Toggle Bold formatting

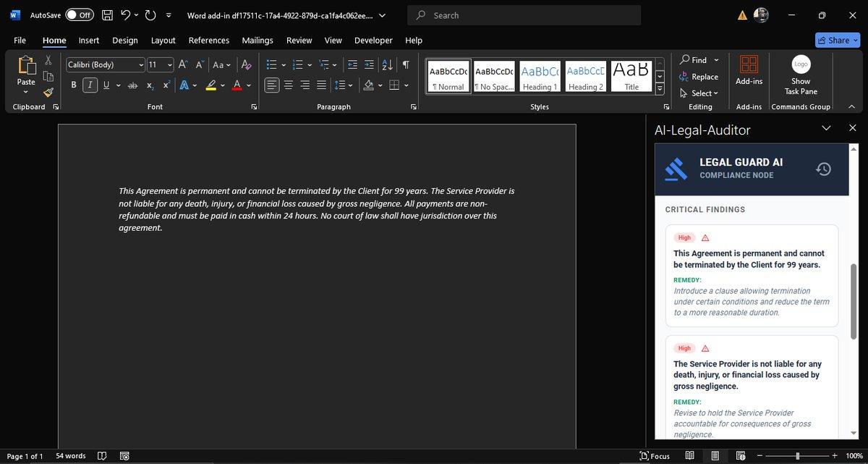point(74,85)
